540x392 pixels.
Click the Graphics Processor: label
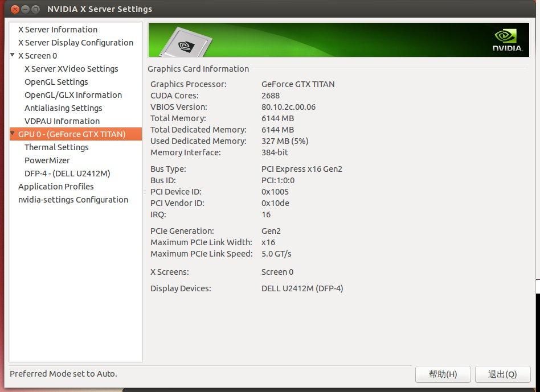(189, 84)
